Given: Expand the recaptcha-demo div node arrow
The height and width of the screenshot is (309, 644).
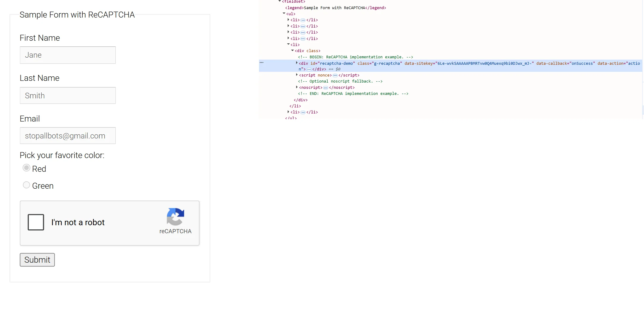Looking at the screenshot, I should (x=297, y=63).
